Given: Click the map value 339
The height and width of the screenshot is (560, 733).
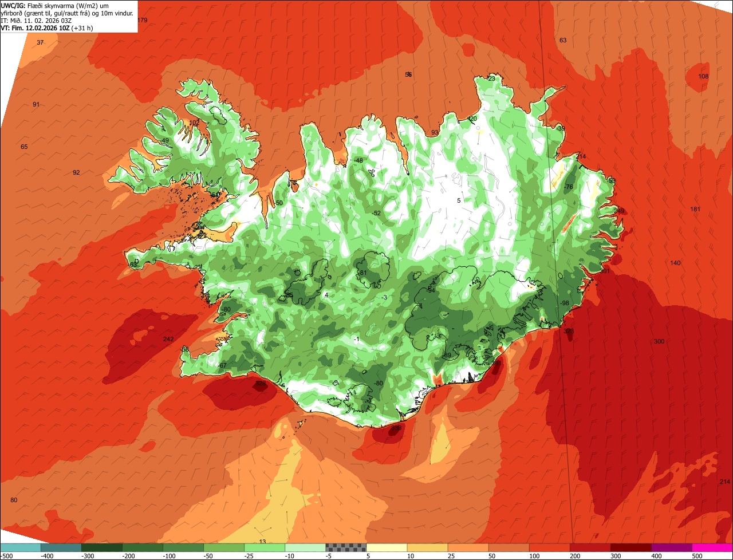Looking at the screenshot, I should tap(396, 428).
